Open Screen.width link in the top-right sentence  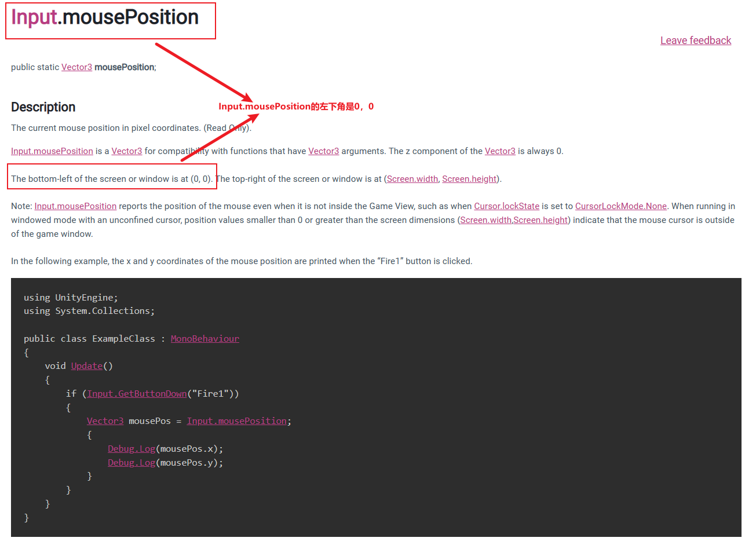[412, 179]
